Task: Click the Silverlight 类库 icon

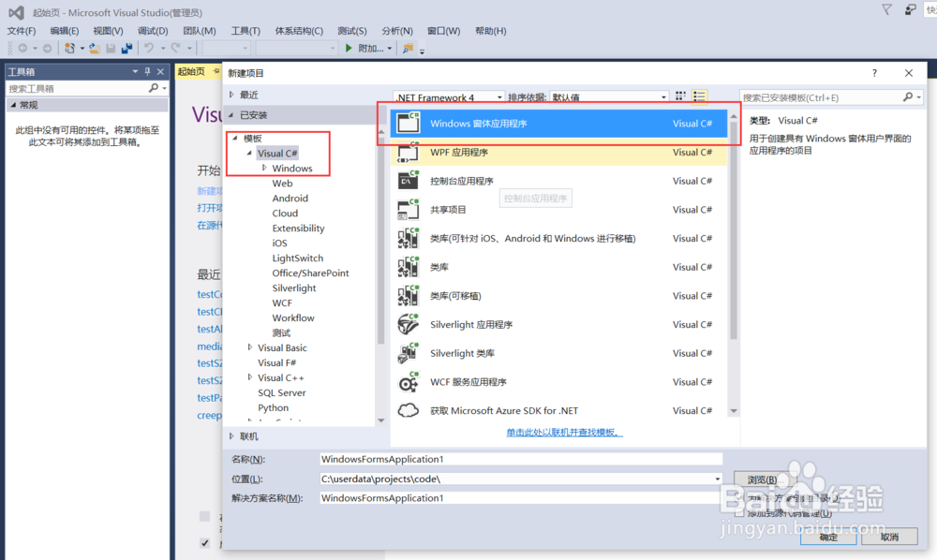Action: tap(409, 353)
